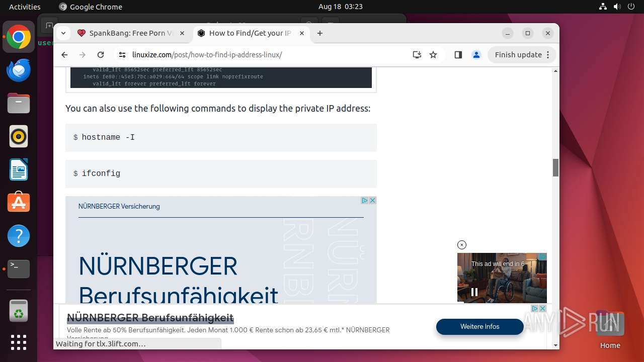Click the scrollbar up arrow
Viewport: 644px width, 362px height.
tap(556, 71)
